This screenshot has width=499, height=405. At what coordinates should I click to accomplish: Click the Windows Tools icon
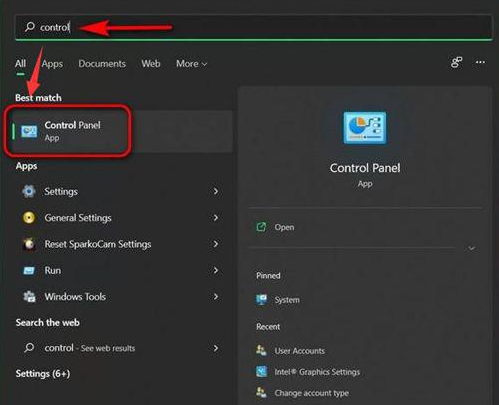pyautogui.click(x=29, y=296)
